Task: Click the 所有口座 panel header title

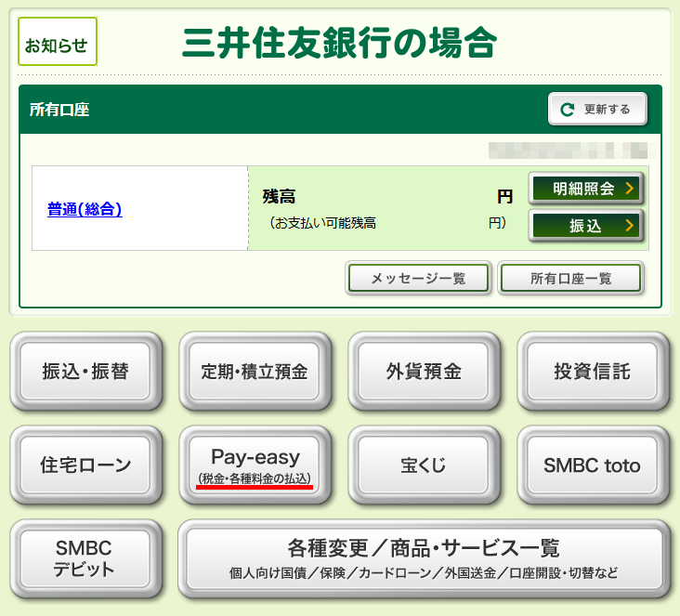Action: [x=59, y=110]
